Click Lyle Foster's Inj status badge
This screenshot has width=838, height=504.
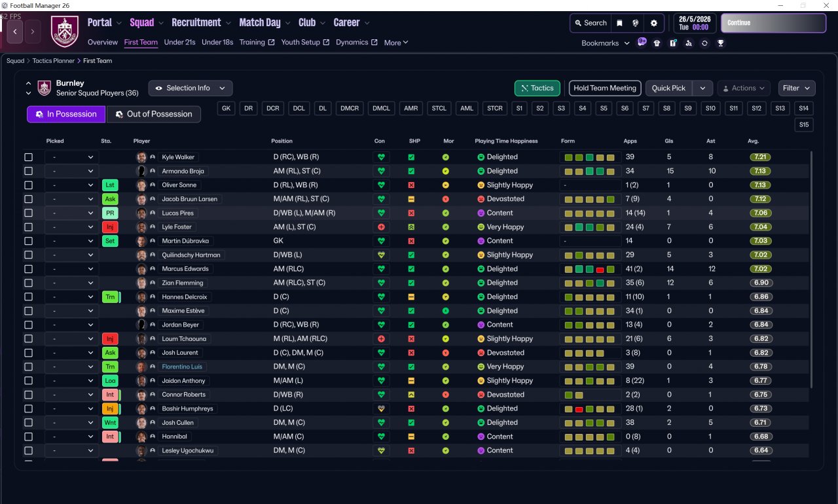(110, 227)
